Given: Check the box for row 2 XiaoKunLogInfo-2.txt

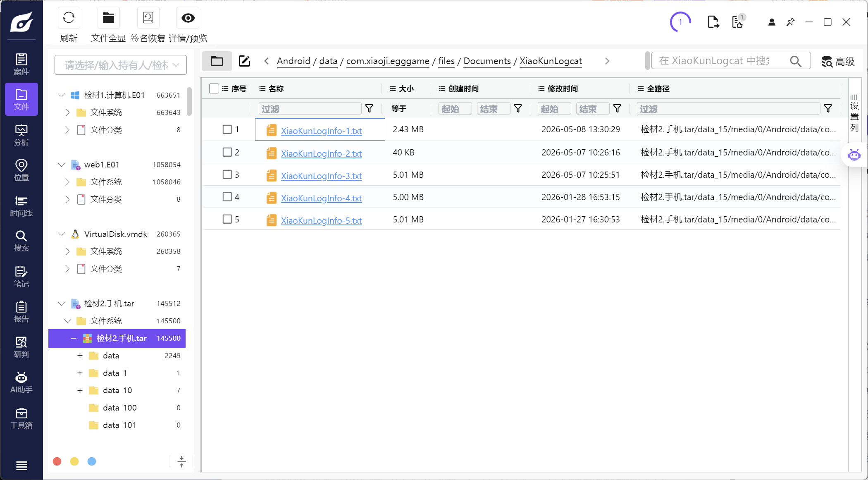Looking at the screenshot, I should tap(227, 152).
